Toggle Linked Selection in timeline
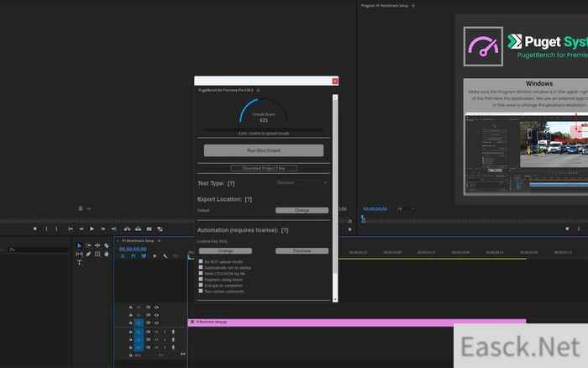Screen dimensions: 588x368 coord(144,256)
